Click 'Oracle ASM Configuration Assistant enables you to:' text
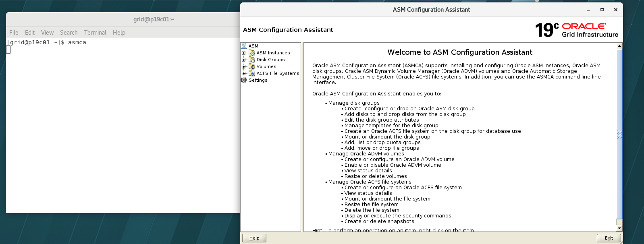Viewport: 644px width, 244px height. pyautogui.click(x=377, y=94)
